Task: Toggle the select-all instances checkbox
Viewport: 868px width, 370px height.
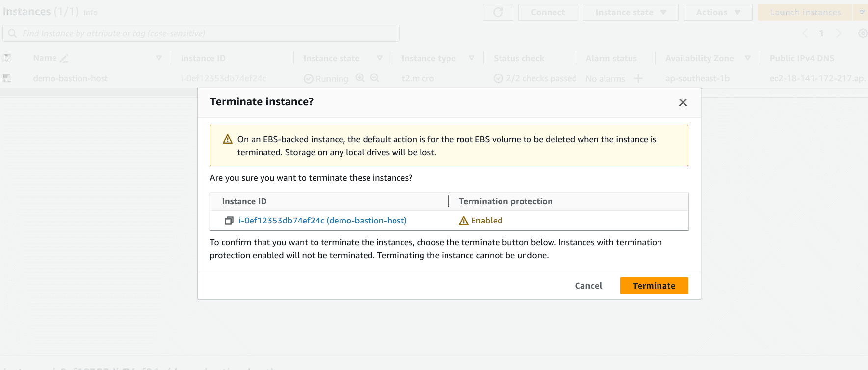Action: pos(7,58)
